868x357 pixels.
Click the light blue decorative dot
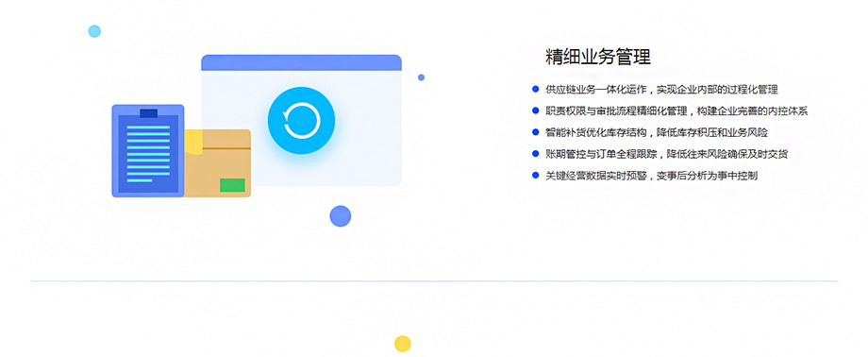tap(94, 31)
